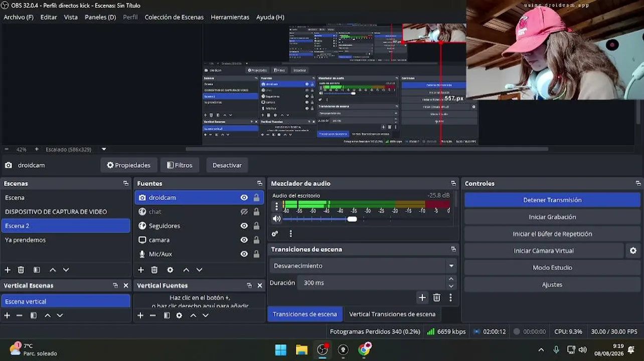Open the Windows Start menu
Viewport: 644px width, 361px height.
coord(281,349)
